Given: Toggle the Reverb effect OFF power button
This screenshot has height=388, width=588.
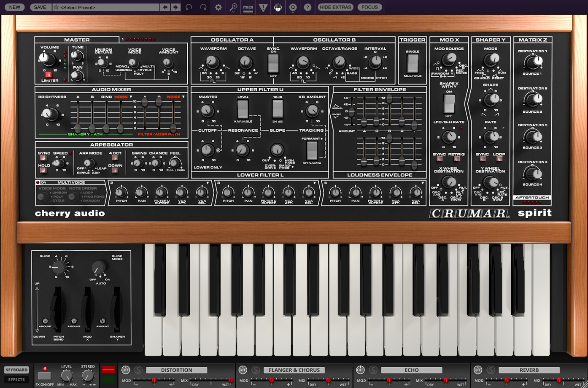Looking at the screenshot, I should (478, 370).
